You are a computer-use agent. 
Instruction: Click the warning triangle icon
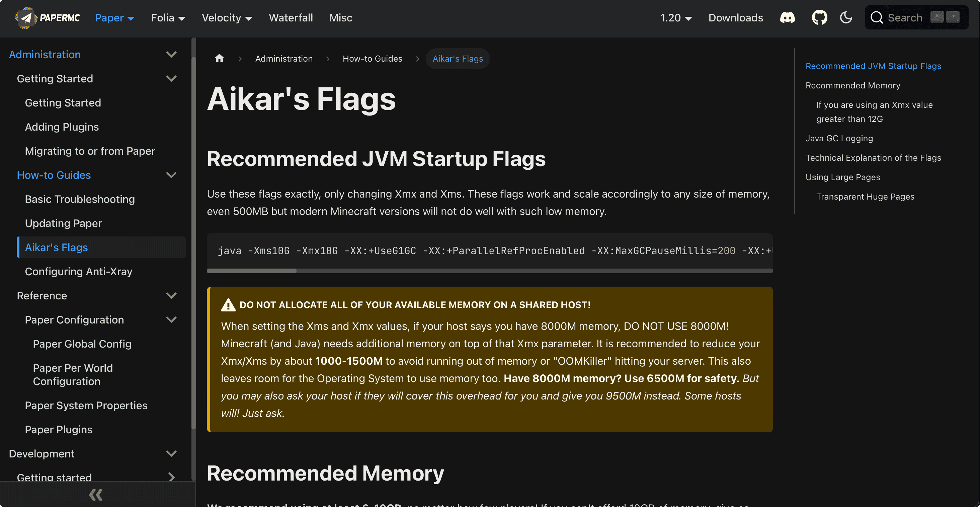tap(228, 305)
